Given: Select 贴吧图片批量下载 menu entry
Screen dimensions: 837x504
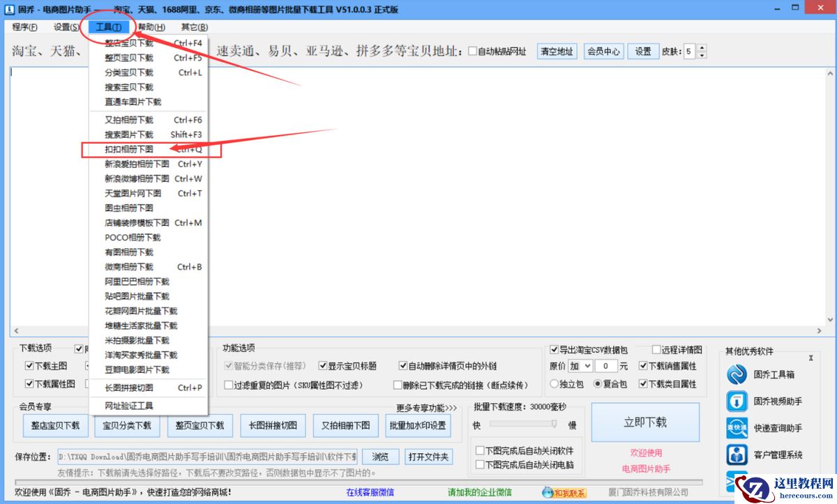Looking at the screenshot, I should [x=149, y=296].
